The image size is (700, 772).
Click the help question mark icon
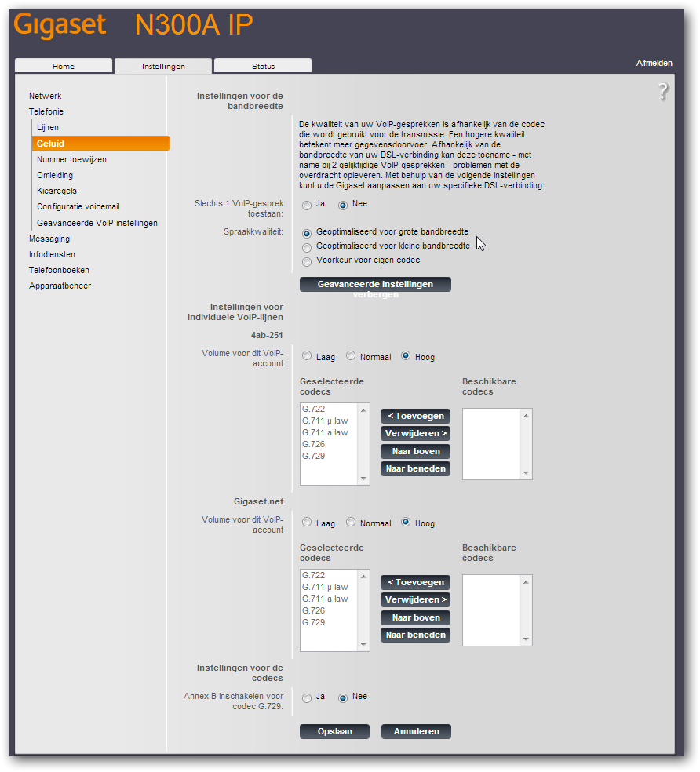click(663, 92)
